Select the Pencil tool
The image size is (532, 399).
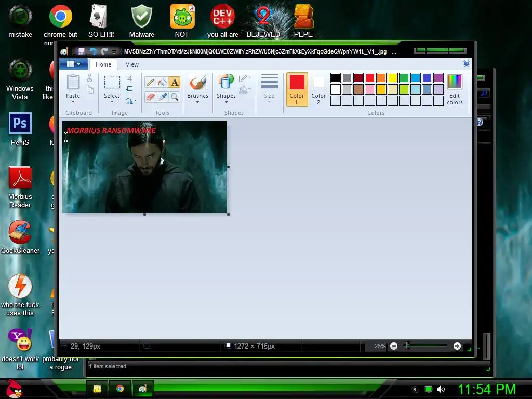click(150, 83)
